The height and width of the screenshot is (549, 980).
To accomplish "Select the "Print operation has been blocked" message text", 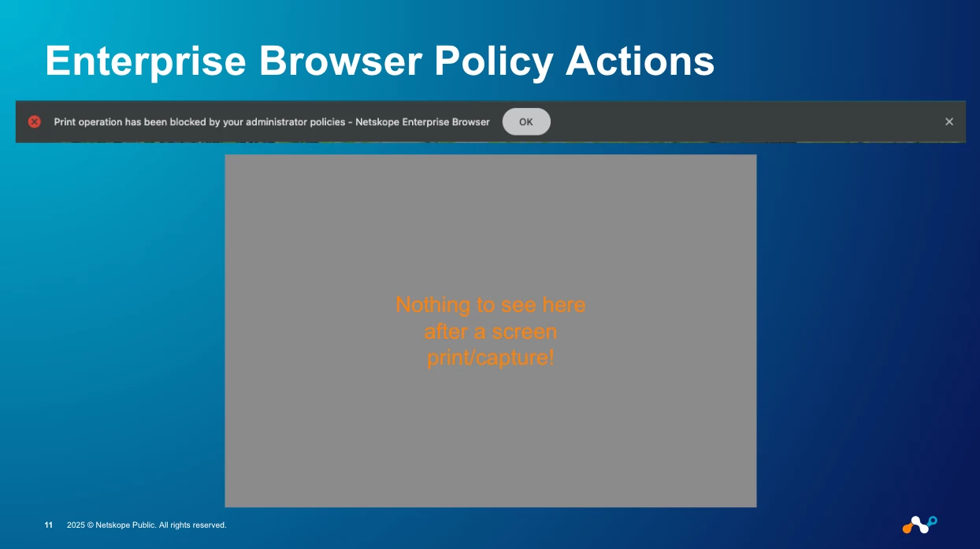I will click(x=272, y=122).
